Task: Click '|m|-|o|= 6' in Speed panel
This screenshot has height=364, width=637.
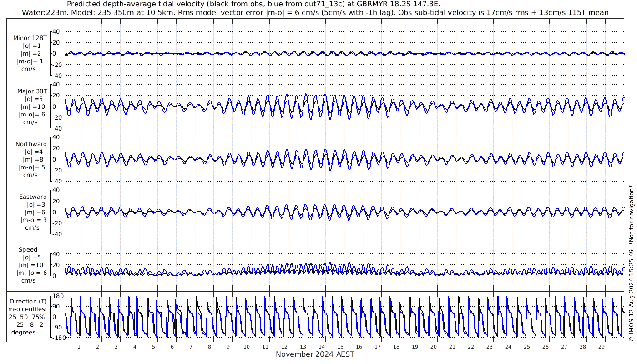Action: 31,273
